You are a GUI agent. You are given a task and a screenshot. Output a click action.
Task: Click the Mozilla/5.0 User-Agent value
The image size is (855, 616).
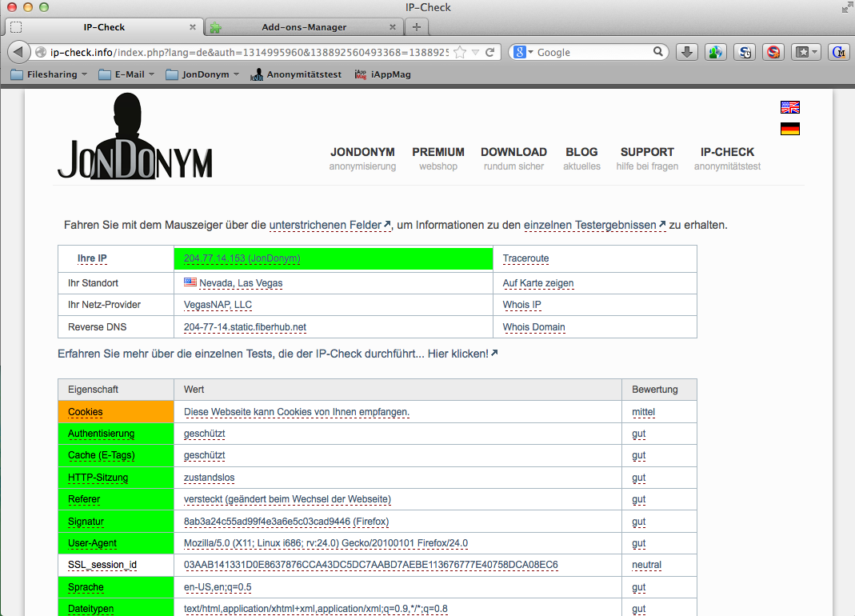click(x=326, y=543)
